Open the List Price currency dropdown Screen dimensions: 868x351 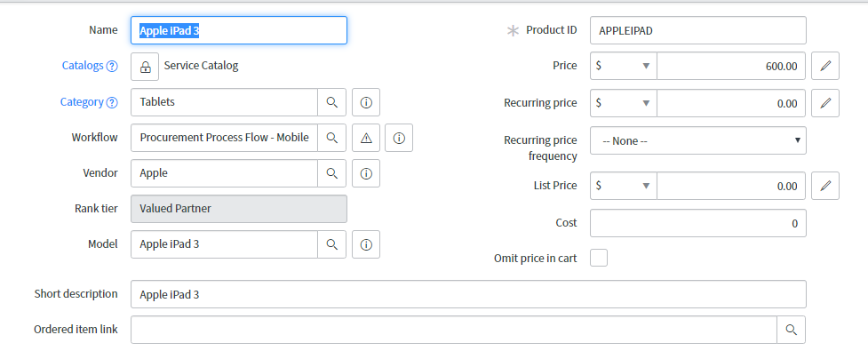pos(624,186)
